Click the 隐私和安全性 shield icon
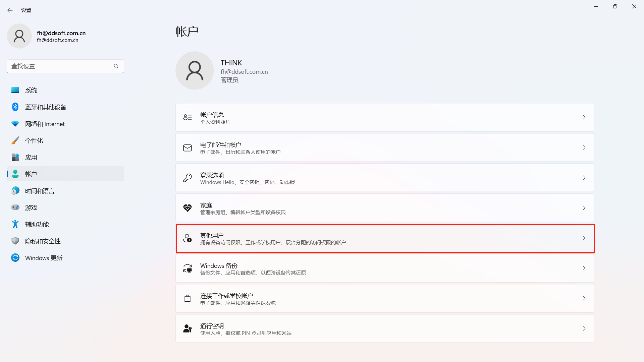644x362 pixels. [x=15, y=241]
